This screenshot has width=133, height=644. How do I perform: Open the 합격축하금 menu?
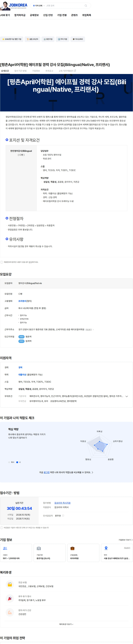(x=20, y=15)
